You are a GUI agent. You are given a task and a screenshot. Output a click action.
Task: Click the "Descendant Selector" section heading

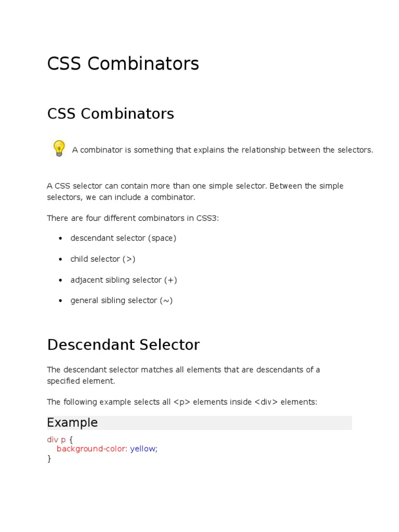coord(123,344)
